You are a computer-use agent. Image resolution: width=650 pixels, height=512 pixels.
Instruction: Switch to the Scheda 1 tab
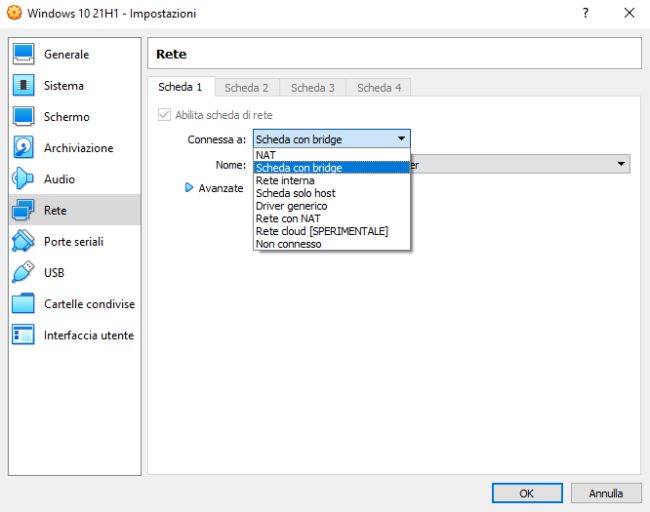tap(181, 87)
